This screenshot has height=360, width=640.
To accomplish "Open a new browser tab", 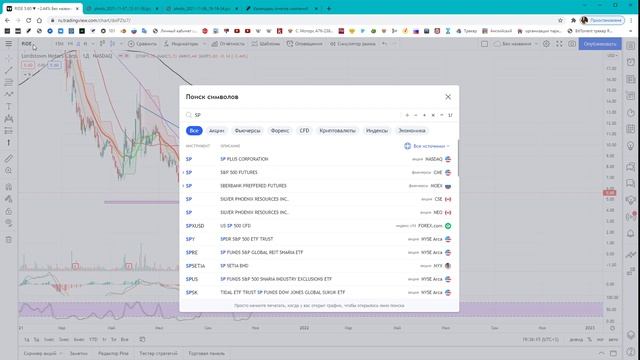I will click(x=329, y=8).
